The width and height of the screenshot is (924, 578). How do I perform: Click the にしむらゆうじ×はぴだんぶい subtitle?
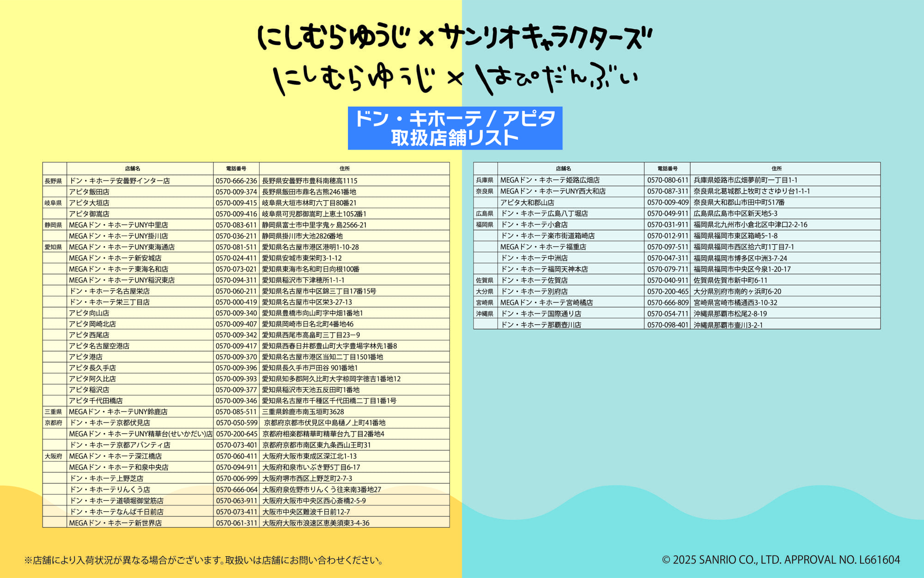pos(455,79)
